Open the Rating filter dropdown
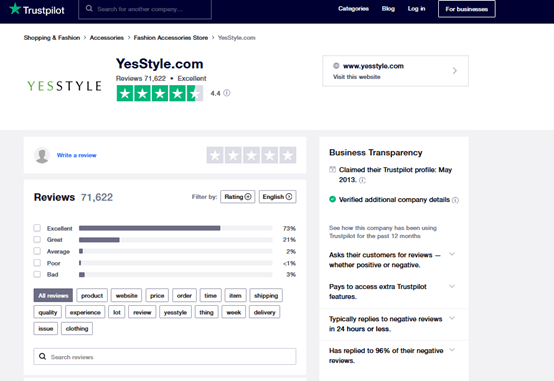The width and height of the screenshot is (554, 381). click(238, 197)
